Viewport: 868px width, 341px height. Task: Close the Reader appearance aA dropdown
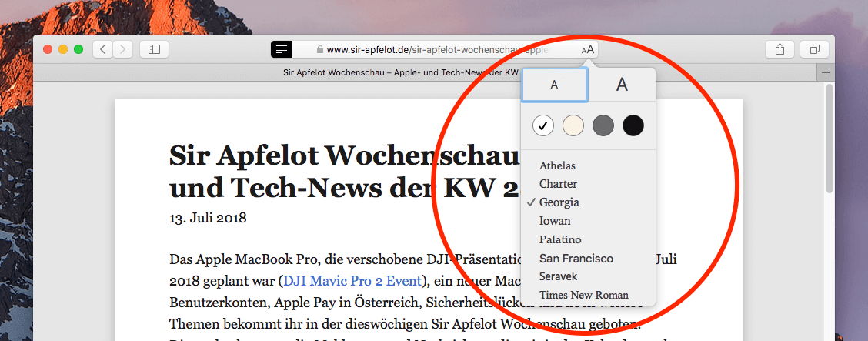click(588, 50)
